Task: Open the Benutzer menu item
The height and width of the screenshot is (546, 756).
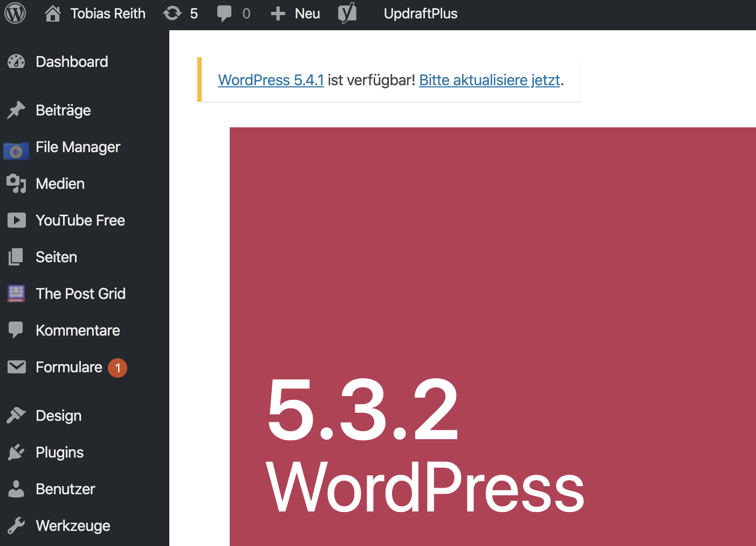Action: 65,489
